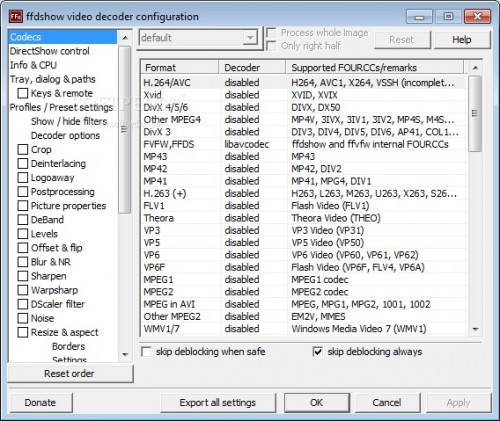Enable Blur & NR checkbox

click(23, 262)
